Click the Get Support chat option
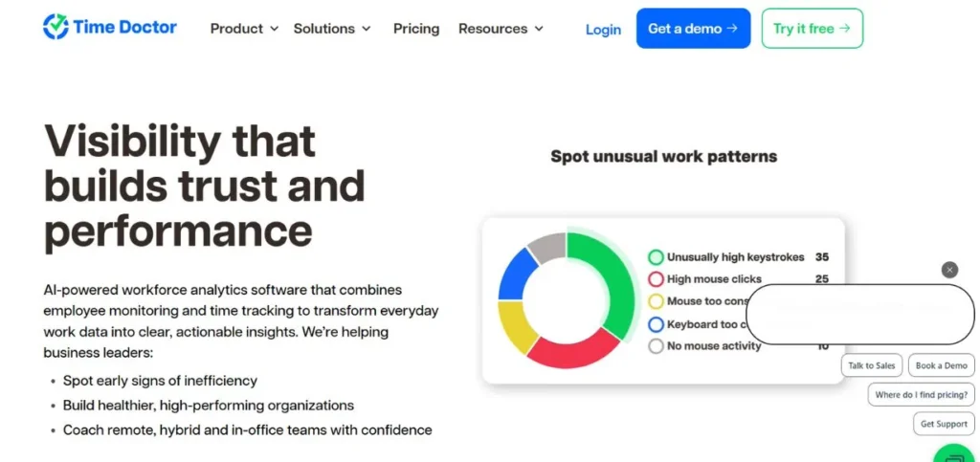980x462 pixels. pyautogui.click(x=944, y=424)
